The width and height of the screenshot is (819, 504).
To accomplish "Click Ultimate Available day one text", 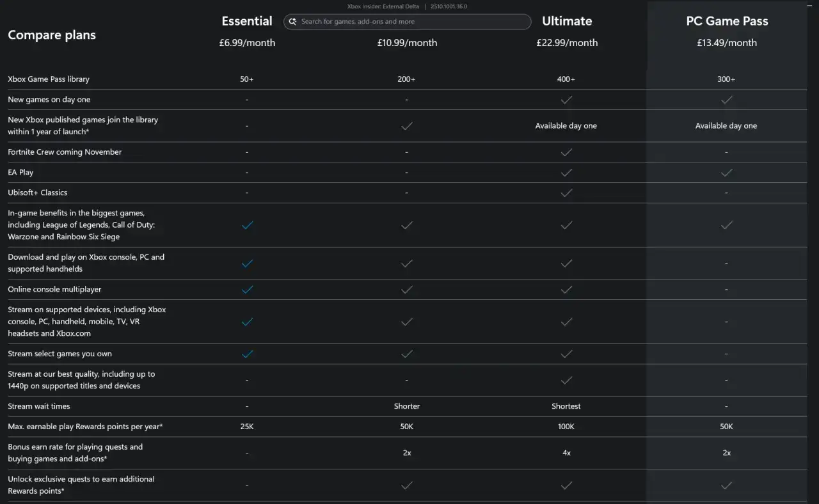I will pyautogui.click(x=566, y=126).
